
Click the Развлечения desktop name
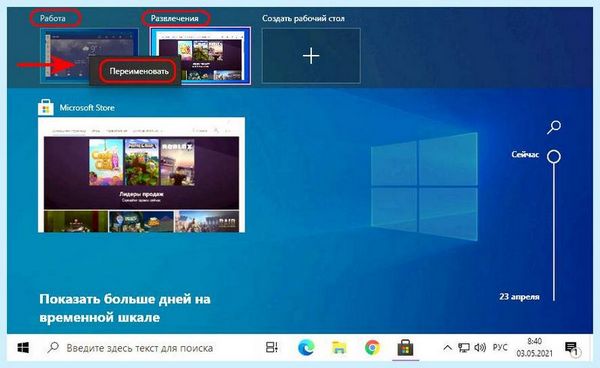[174, 18]
